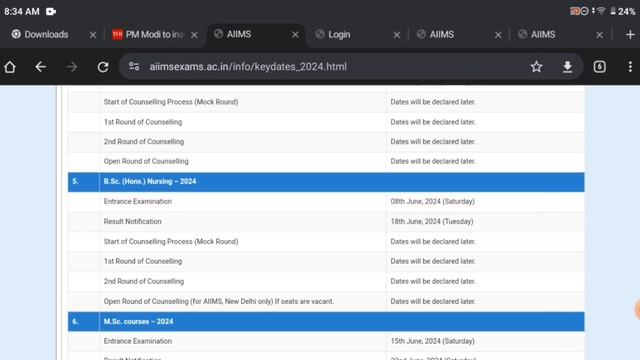Screen dimensions: 640x360
Task: Select Open Round of Counselling for AIIMS New Delhi
Action: click(219, 301)
